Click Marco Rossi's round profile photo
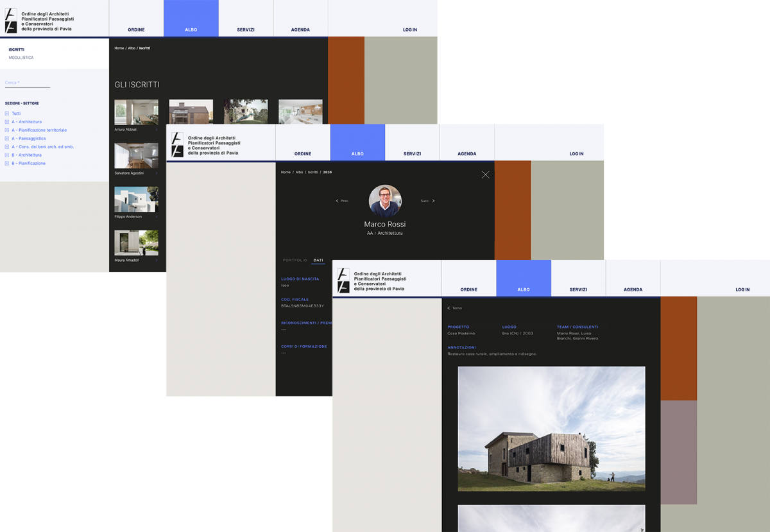 coord(385,200)
